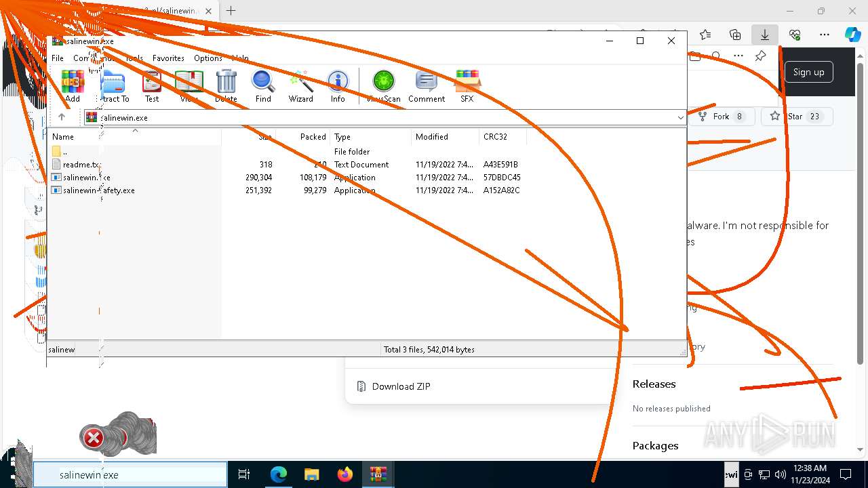Image resolution: width=868 pixels, height=488 pixels.
Task: Fork the repository on GitHub
Action: tap(721, 117)
